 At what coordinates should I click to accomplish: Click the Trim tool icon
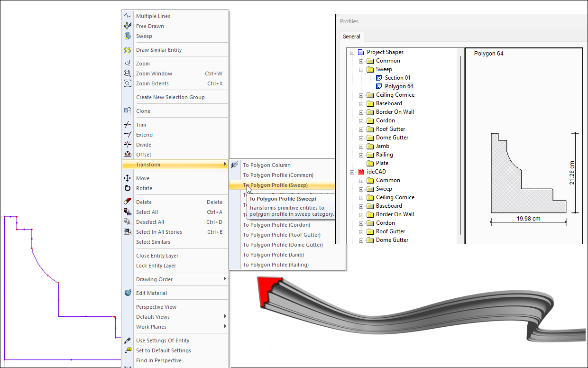click(x=128, y=125)
